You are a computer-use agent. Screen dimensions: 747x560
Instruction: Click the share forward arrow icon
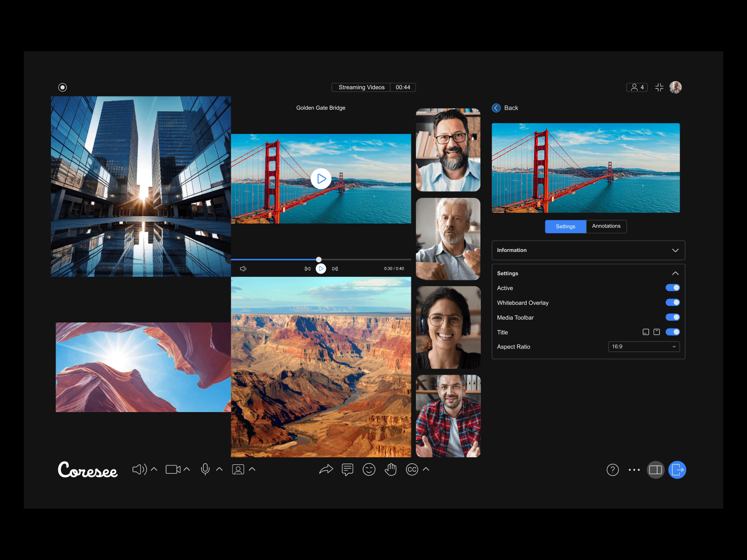(326, 469)
